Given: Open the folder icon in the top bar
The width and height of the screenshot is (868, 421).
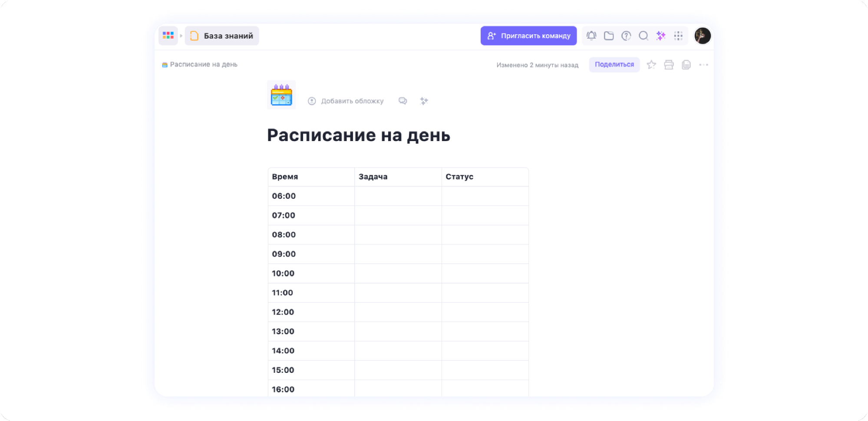Looking at the screenshot, I should [609, 36].
